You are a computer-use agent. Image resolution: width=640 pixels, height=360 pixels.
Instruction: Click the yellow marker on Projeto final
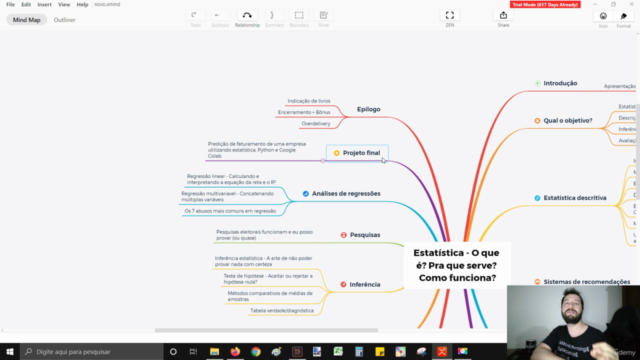(336, 153)
